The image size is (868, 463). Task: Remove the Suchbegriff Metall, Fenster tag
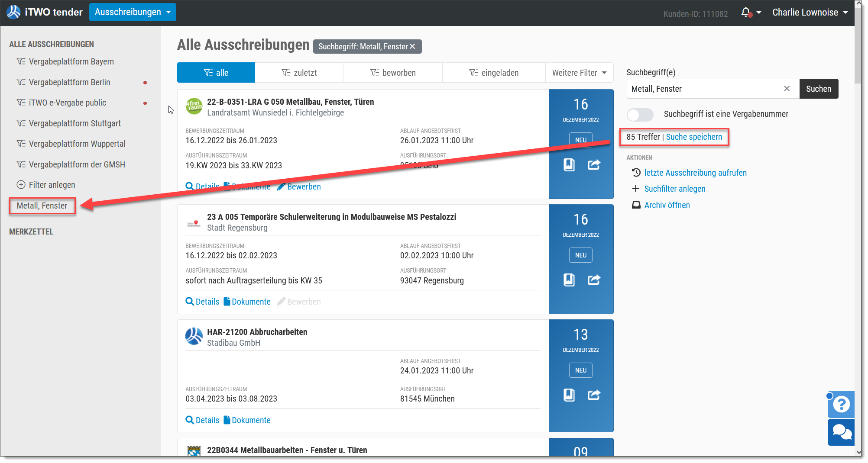tap(412, 46)
